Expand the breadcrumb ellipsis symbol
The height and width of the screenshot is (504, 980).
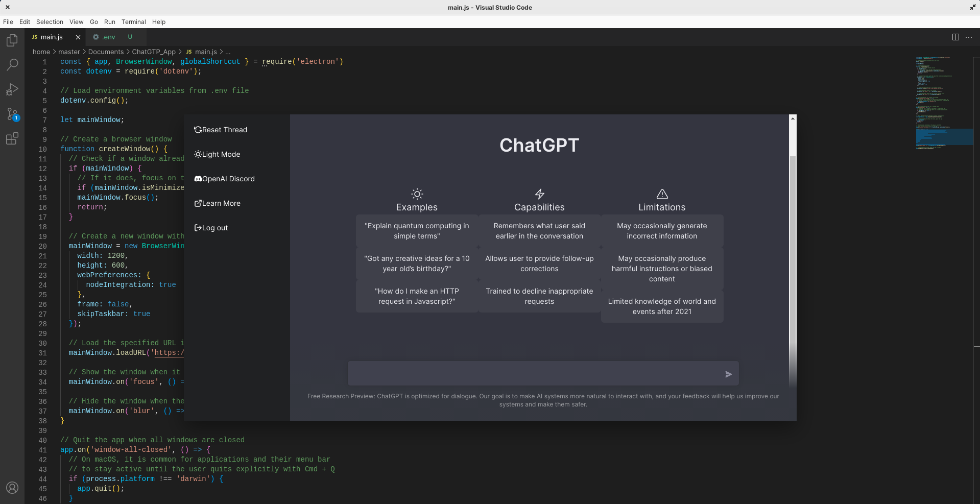(x=228, y=52)
